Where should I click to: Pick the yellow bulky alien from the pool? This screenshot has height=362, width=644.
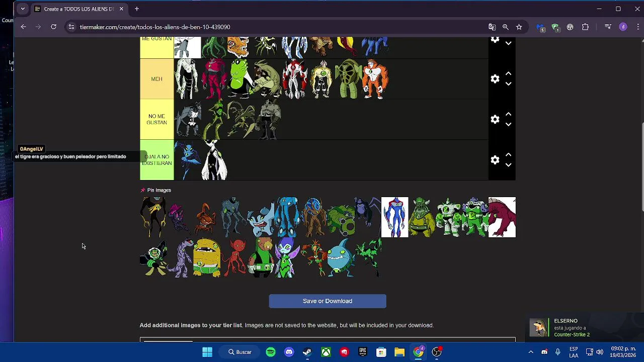(207, 258)
